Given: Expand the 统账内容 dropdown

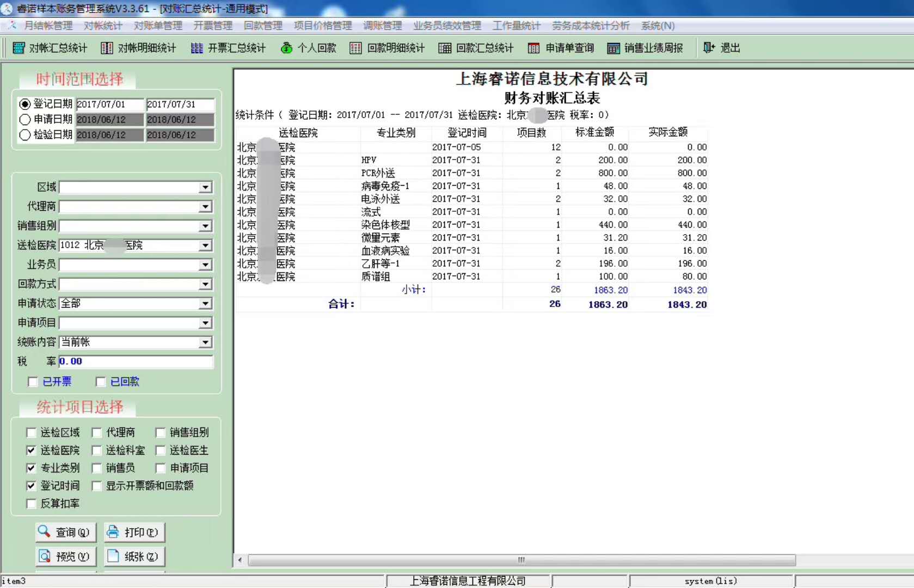Looking at the screenshot, I should 205,342.
